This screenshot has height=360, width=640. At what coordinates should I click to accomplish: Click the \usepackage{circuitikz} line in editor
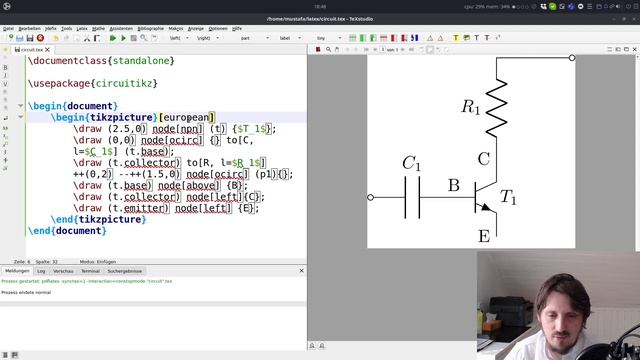tap(93, 83)
